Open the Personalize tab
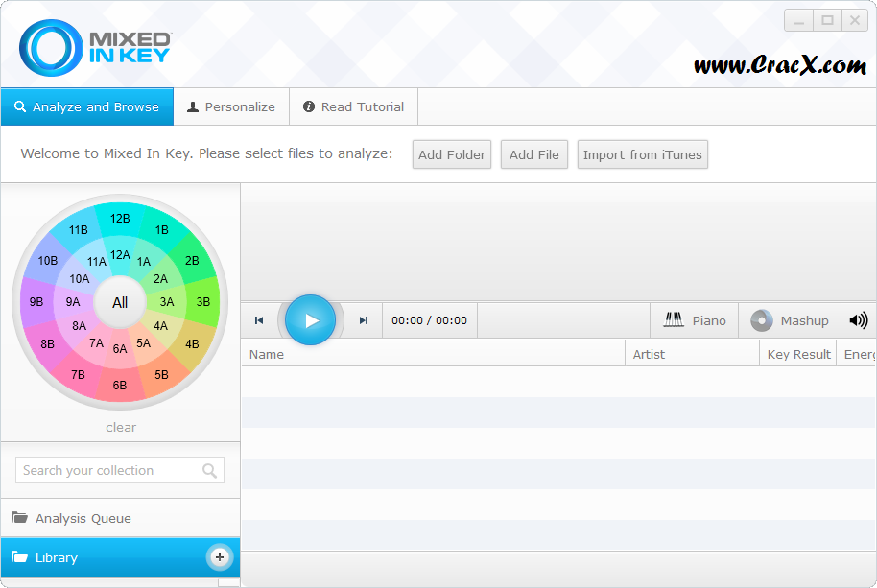The image size is (877, 588). click(231, 106)
